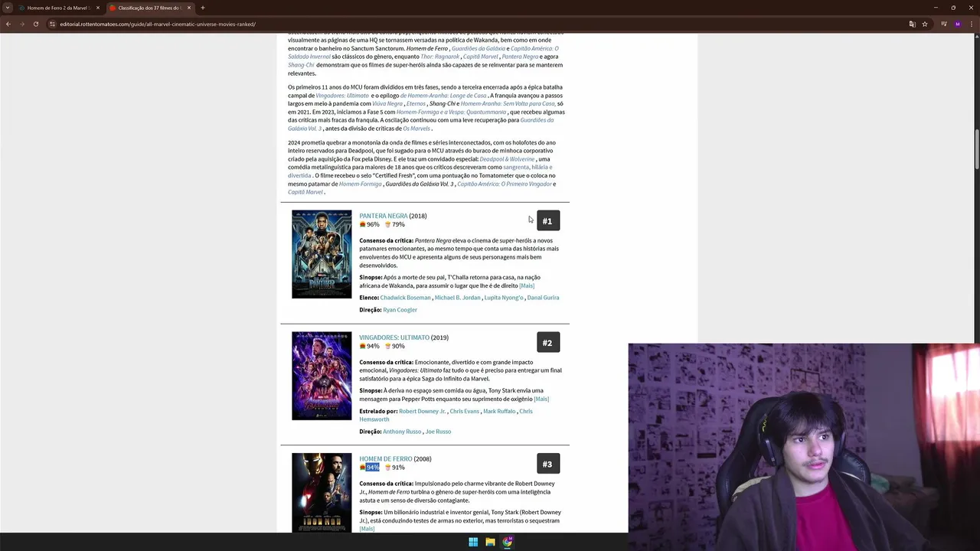Open the Vingadores: Ultimato poster
Screen dimensions: 980x551
pyautogui.click(x=322, y=376)
